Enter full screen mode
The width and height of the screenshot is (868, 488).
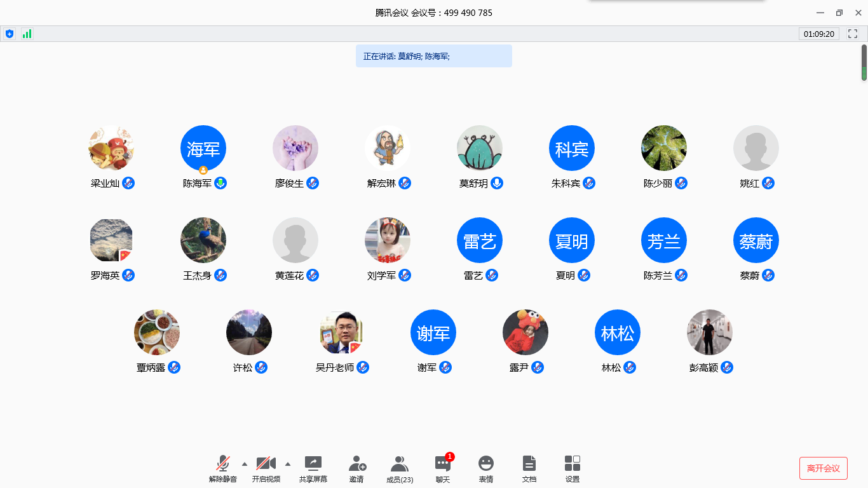pyautogui.click(x=853, y=34)
